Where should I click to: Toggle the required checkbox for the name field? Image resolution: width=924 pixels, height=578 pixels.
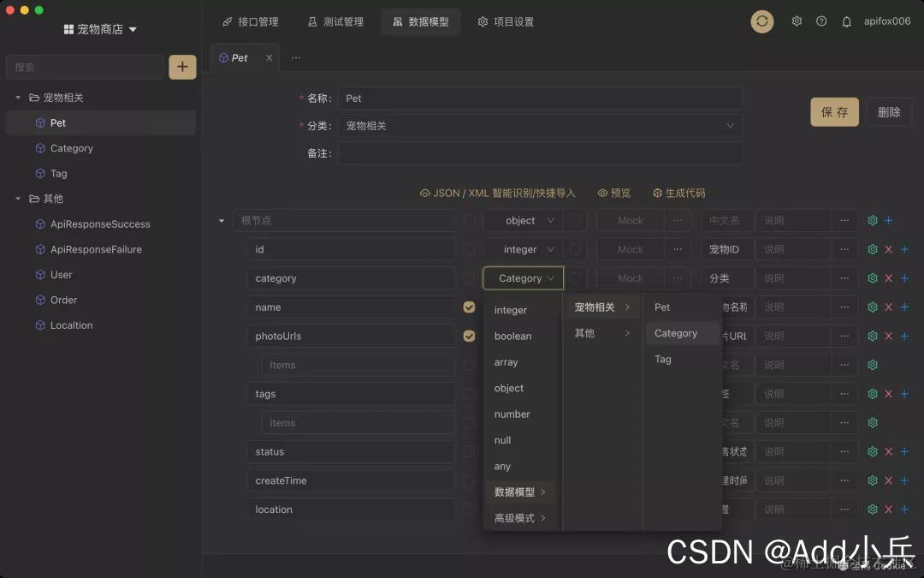(x=469, y=307)
